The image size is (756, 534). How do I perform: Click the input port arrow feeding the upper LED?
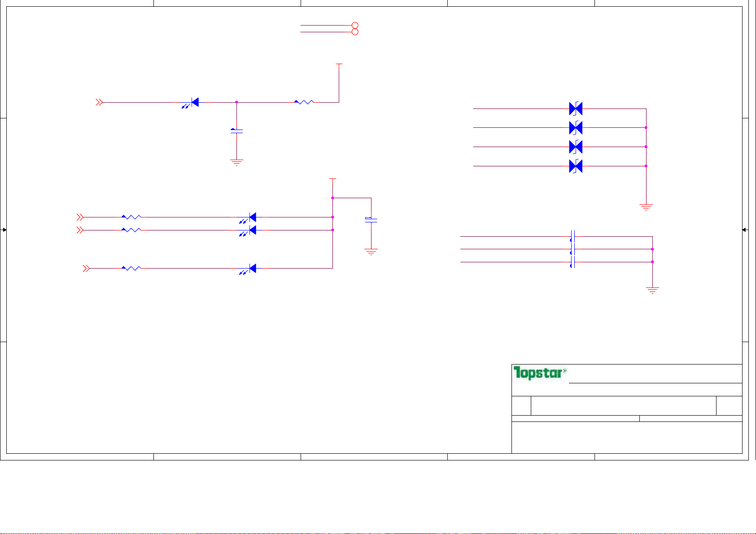tap(99, 103)
